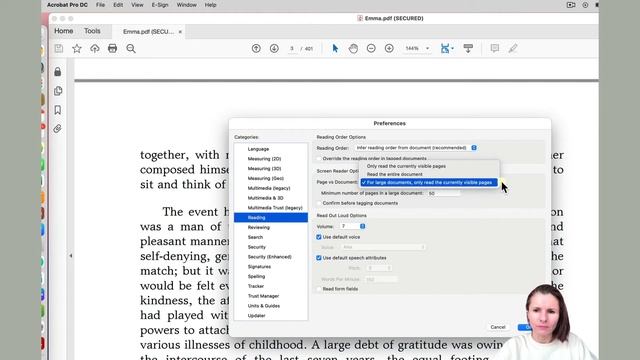This screenshot has width=640, height=360.
Task: Click the scrolling mode toolbar icon
Action: (x=468, y=49)
